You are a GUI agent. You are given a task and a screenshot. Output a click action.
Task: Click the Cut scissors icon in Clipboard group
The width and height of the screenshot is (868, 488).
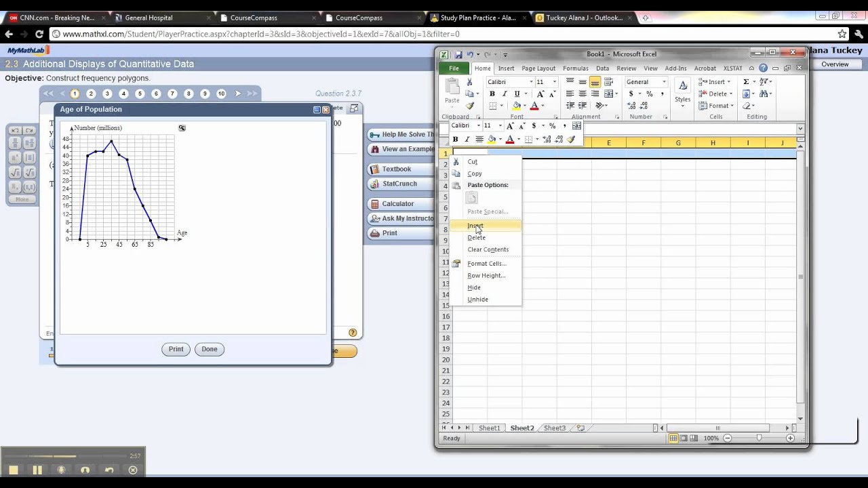click(469, 82)
